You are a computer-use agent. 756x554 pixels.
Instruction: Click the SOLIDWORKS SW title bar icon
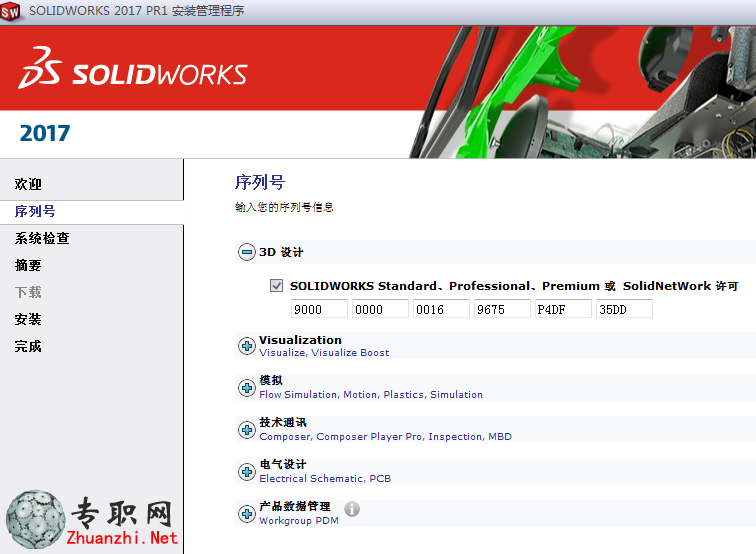[x=10, y=11]
